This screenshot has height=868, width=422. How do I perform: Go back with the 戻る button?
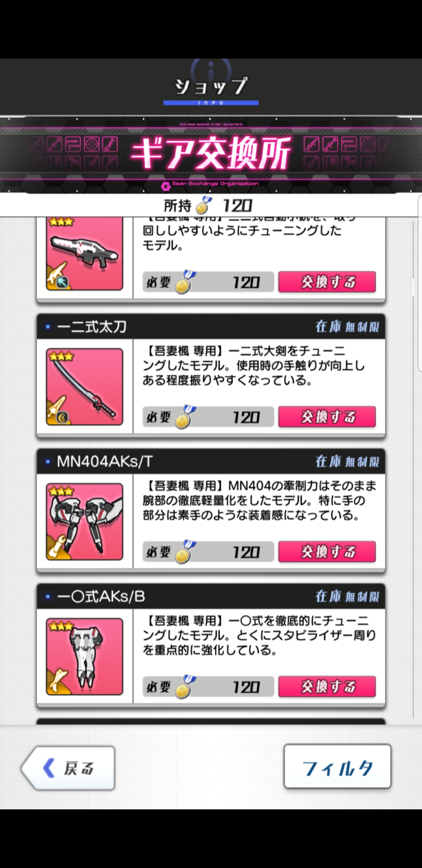tap(68, 768)
